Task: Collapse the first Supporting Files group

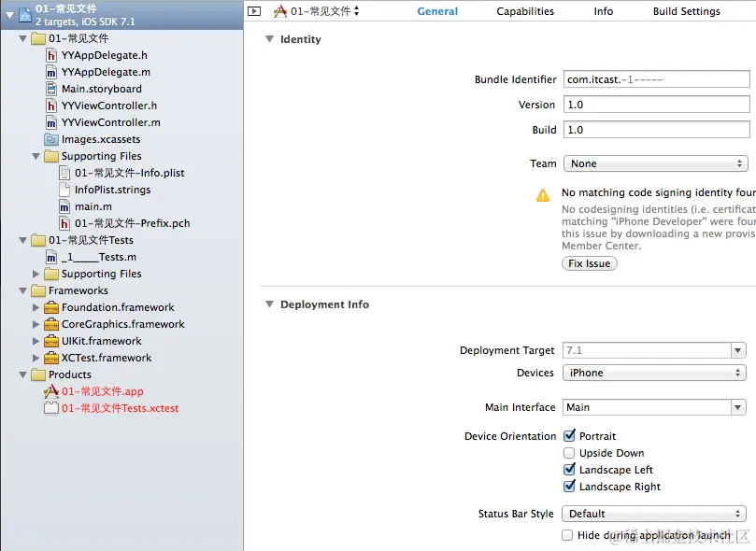Action: tap(36, 156)
